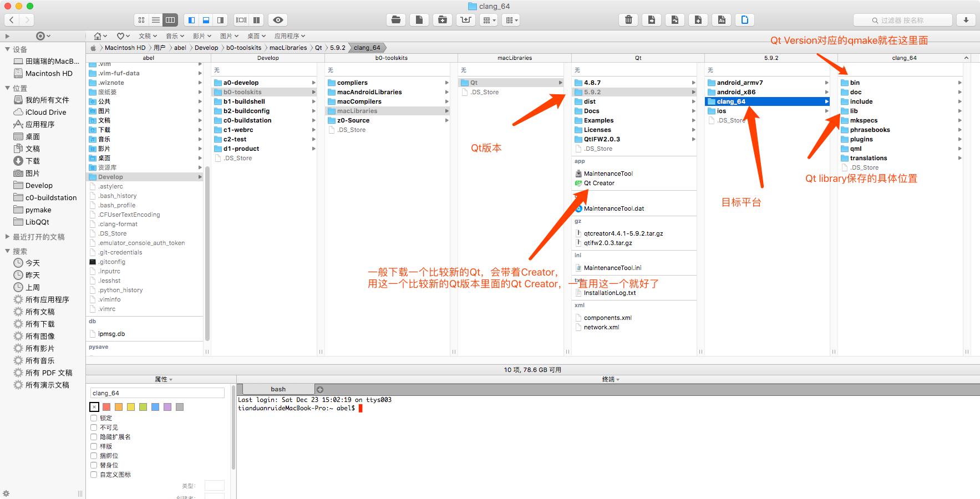Image resolution: width=980 pixels, height=499 pixels.
Task: Open the 文稿 favorites dropdown
Action: (x=148, y=36)
